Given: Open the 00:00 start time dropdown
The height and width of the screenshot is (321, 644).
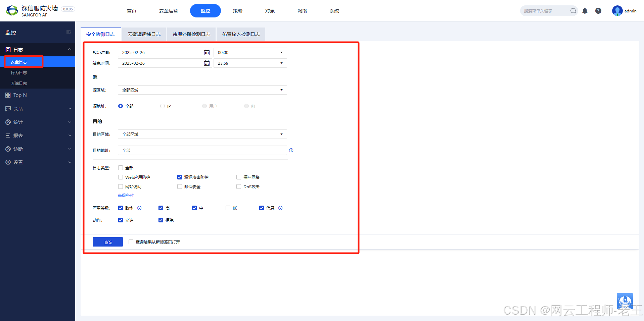Looking at the screenshot, I should [x=250, y=52].
